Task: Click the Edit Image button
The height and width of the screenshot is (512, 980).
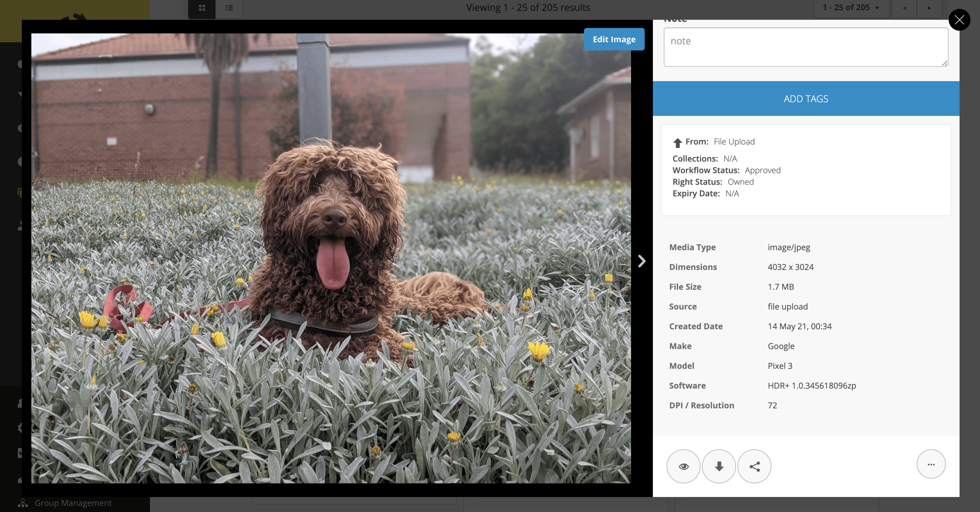Action: tap(614, 39)
